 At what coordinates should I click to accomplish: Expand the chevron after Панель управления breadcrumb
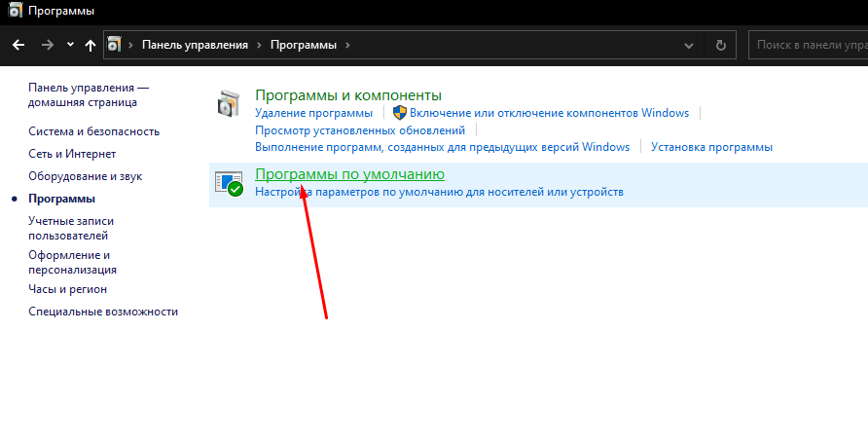point(259,45)
